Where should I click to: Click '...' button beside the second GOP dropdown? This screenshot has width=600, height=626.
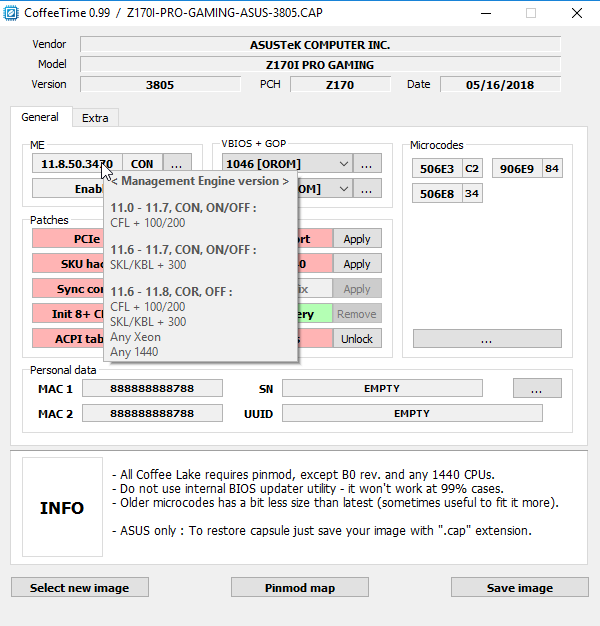coord(366,188)
